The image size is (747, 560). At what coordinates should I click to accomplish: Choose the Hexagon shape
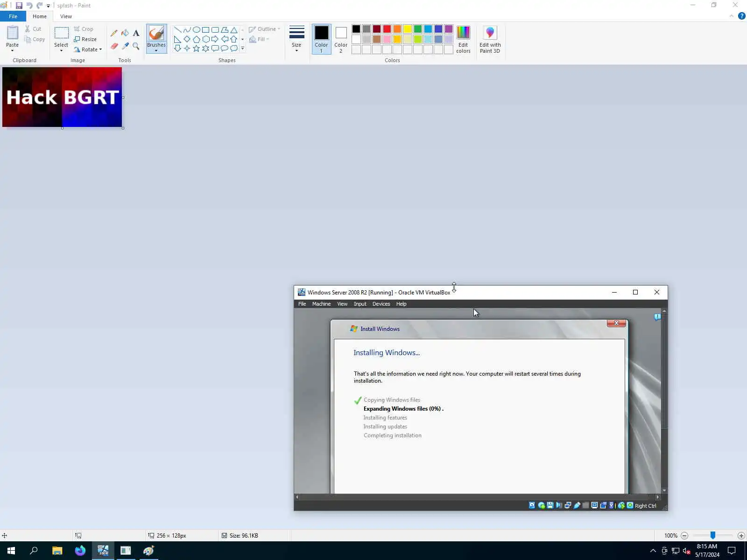[205, 39]
